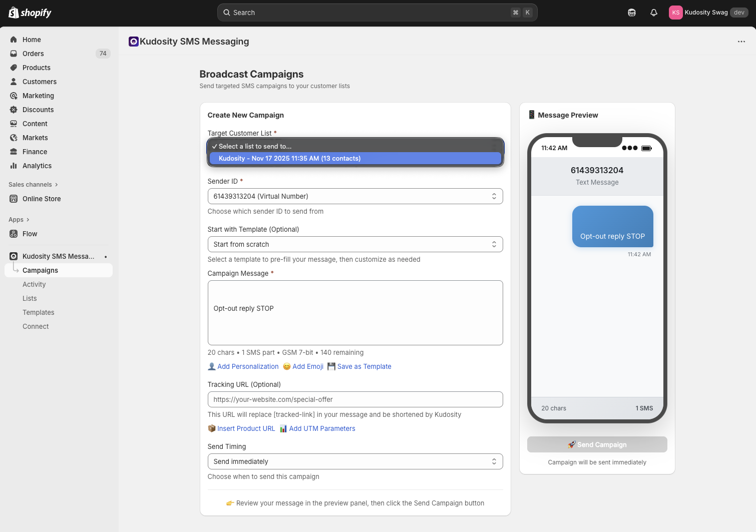Viewport: 756px width, 532px height.
Task: Click the 61439313204 number in preview header
Action: coord(597,170)
